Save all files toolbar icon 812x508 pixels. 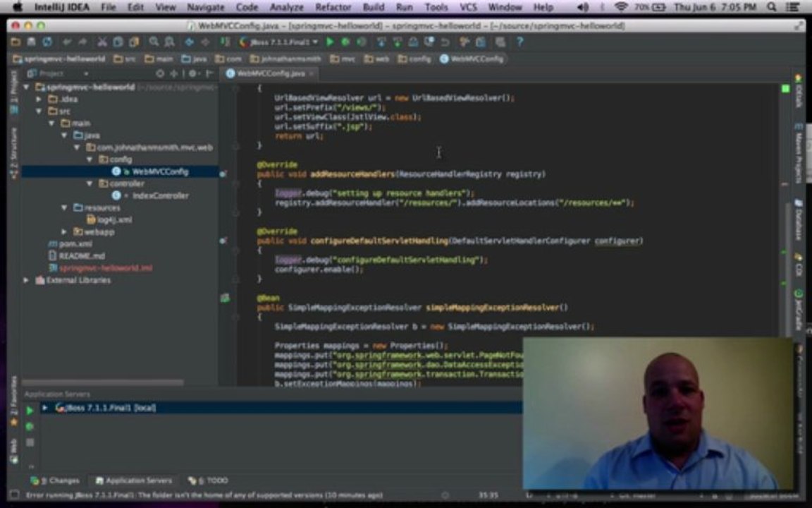[x=32, y=42]
